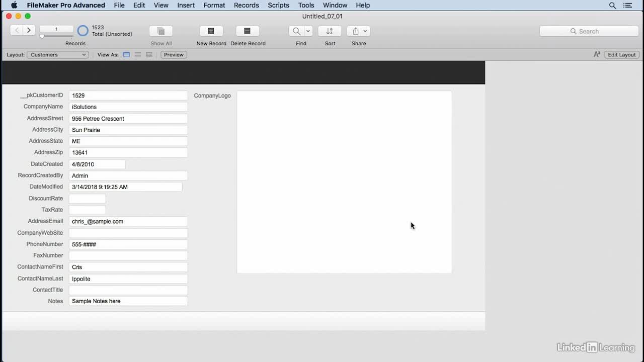The width and height of the screenshot is (644, 362).
Task: Open the Insert menu
Action: (x=186, y=5)
